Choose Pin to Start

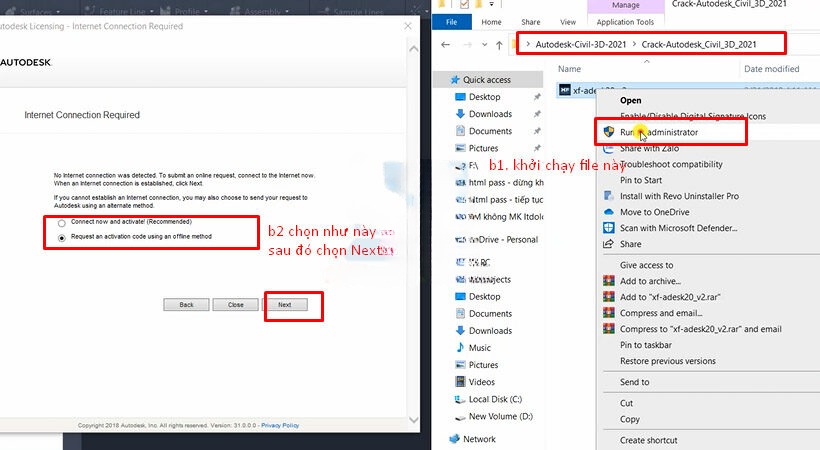click(x=641, y=180)
